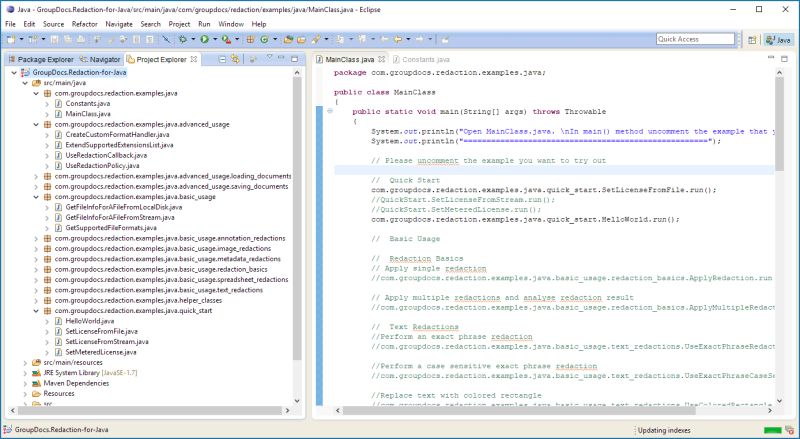
Task: Activate the Java perspective button
Action: (x=779, y=40)
